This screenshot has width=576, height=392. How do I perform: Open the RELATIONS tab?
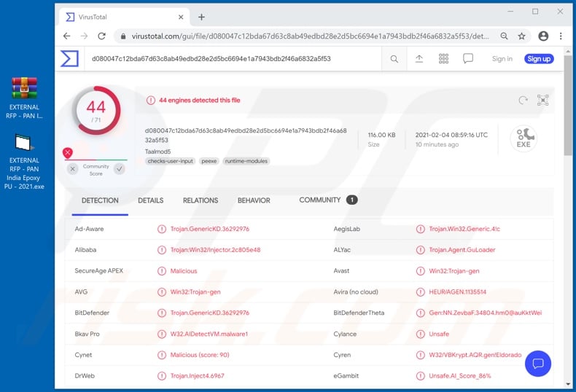click(201, 200)
